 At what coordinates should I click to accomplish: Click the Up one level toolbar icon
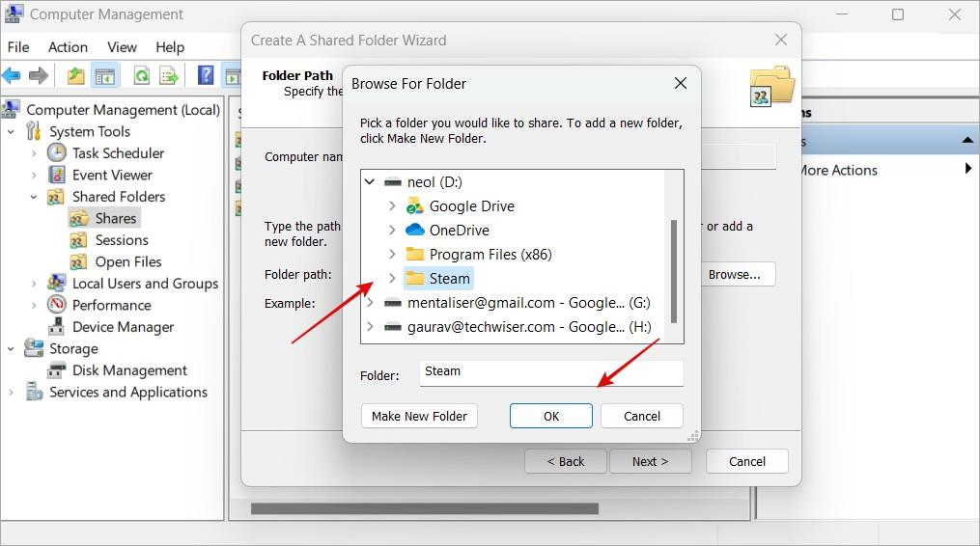tap(75, 76)
